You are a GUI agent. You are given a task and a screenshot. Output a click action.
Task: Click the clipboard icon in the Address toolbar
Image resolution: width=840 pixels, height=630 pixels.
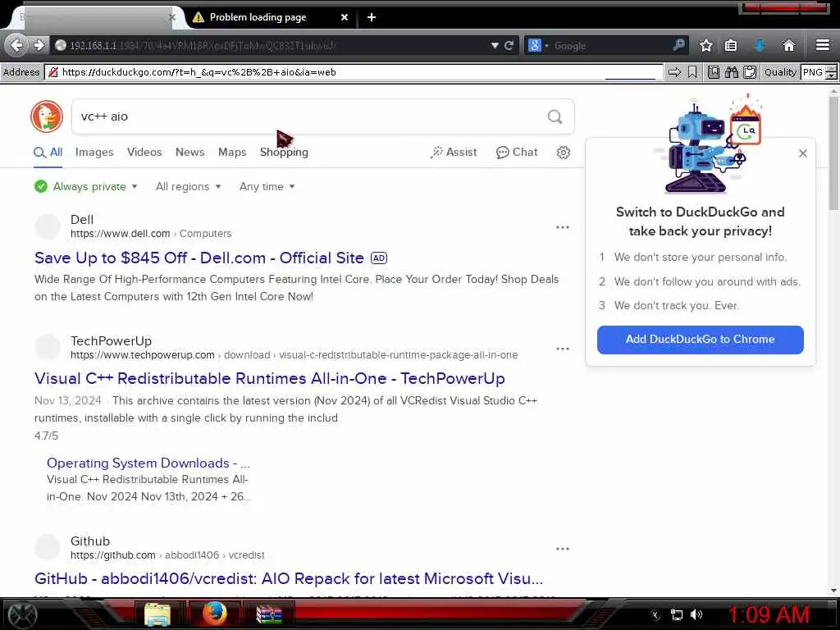click(750, 72)
